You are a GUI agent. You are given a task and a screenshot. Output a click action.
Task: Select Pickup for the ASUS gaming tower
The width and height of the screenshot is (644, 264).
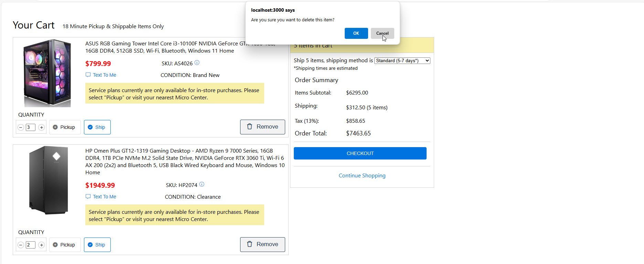coord(64,127)
